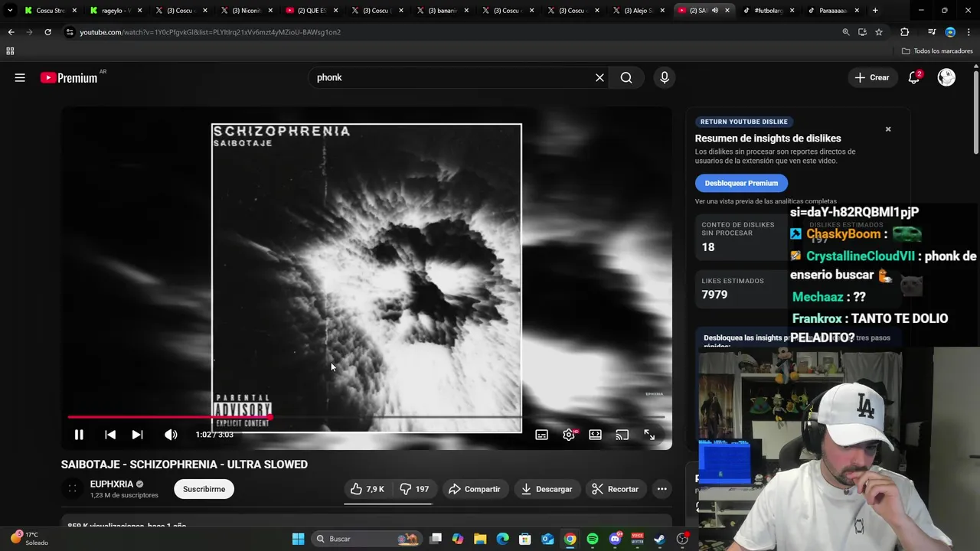Enter fullscreen mode
Screen dimensions: 980x551
tap(649, 435)
